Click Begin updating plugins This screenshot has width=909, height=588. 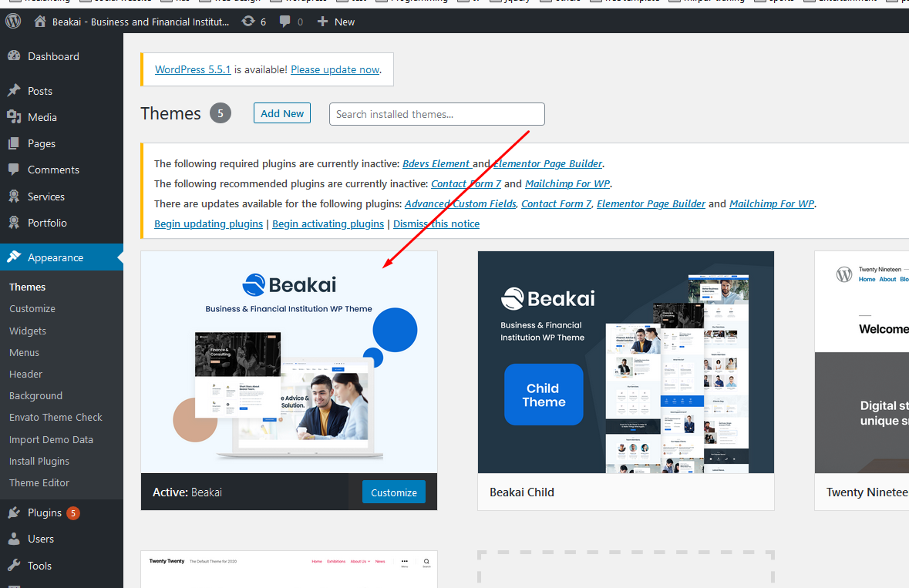209,223
